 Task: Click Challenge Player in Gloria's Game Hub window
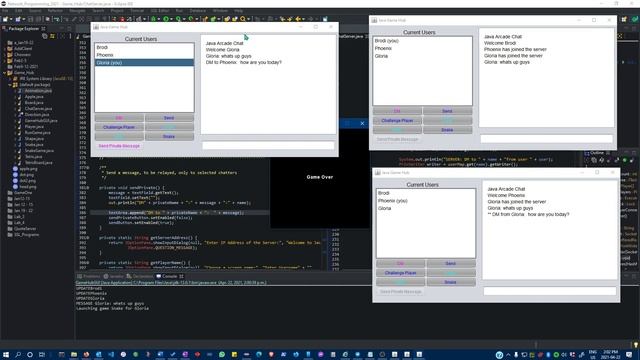tap(119, 127)
